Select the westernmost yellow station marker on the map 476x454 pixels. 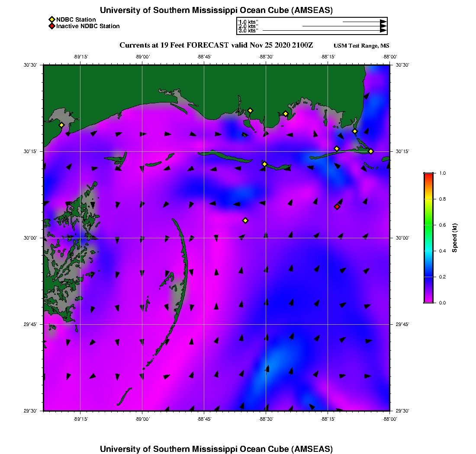[61, 125]
